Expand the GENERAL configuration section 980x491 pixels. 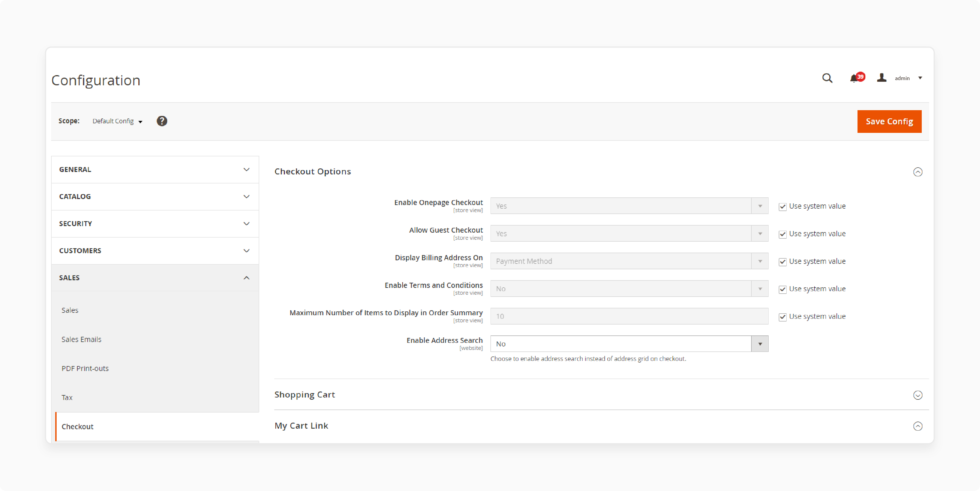(155, 169)
